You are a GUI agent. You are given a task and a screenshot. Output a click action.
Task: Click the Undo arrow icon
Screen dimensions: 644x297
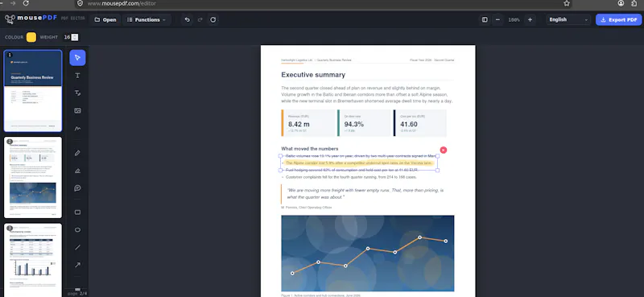tap(188, 19)
